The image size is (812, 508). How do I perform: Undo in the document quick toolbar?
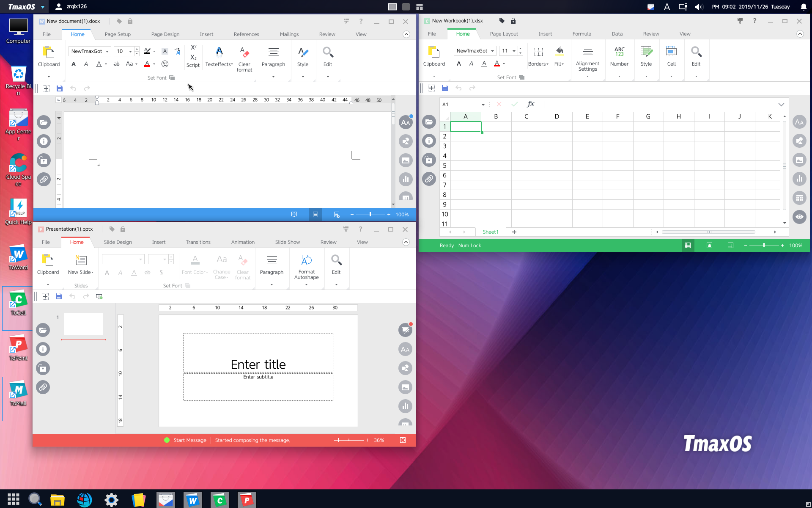click(x=73, y=88)
